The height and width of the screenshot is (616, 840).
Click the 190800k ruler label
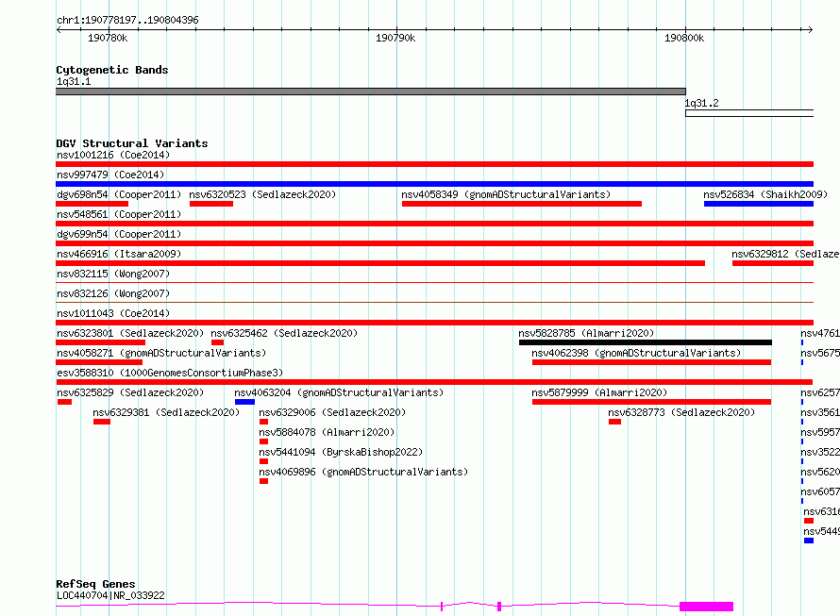684,38
